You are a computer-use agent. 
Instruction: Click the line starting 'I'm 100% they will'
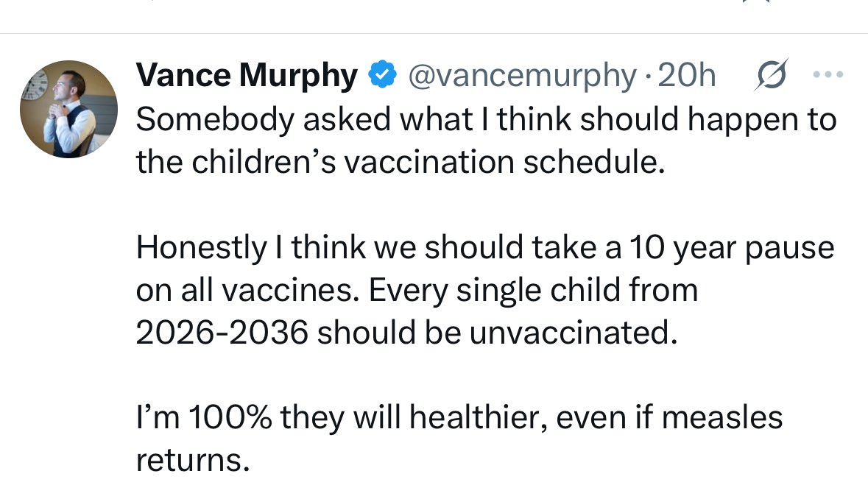coord(459,417)
